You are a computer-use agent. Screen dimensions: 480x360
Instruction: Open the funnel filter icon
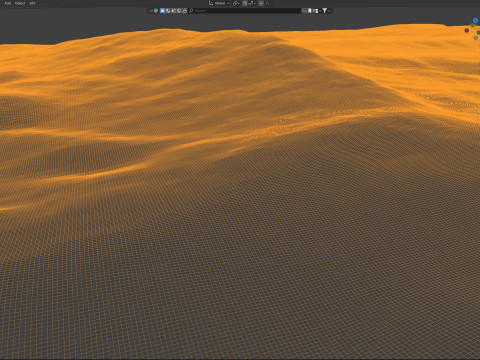[x=324, y=11]
